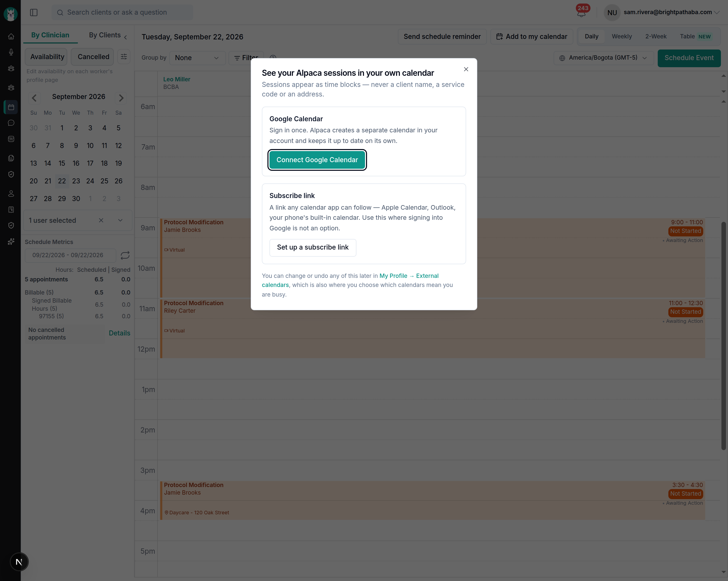Select September 30 in the mini calendar

coord(76,199)
